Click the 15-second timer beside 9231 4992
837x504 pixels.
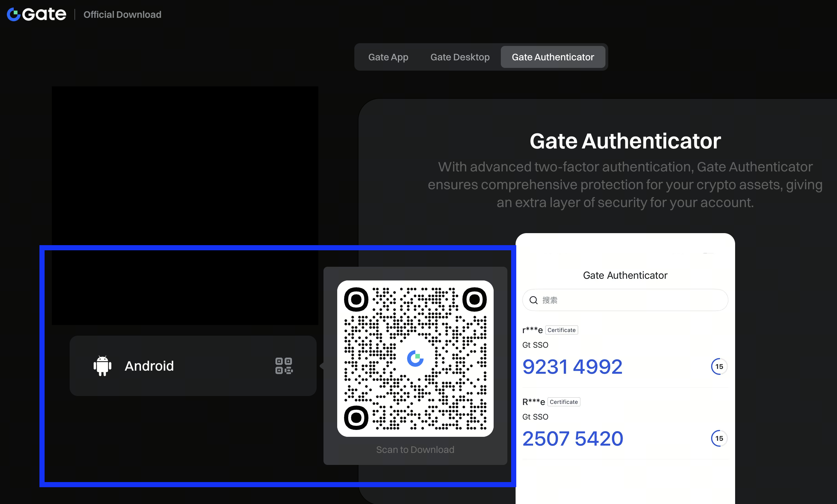pos(719,367)
